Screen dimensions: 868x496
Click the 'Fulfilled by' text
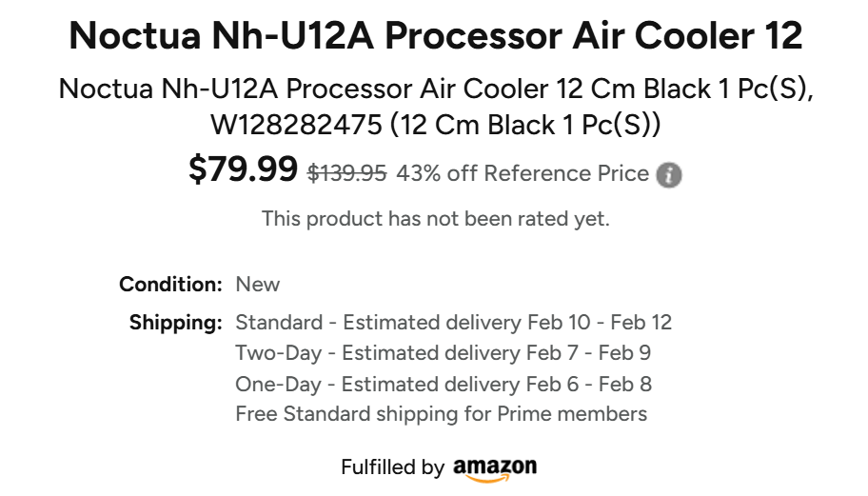pyautogui.click(x=392, y=467)
